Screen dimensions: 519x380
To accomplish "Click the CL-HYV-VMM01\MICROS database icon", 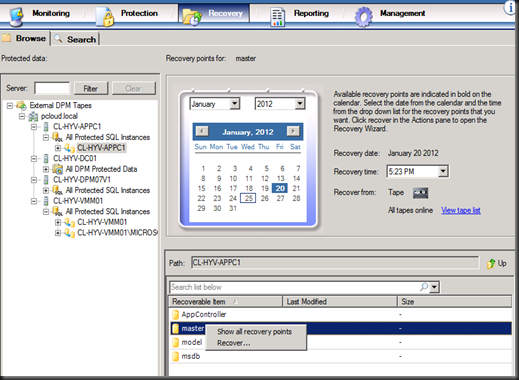I will (69, 233).
